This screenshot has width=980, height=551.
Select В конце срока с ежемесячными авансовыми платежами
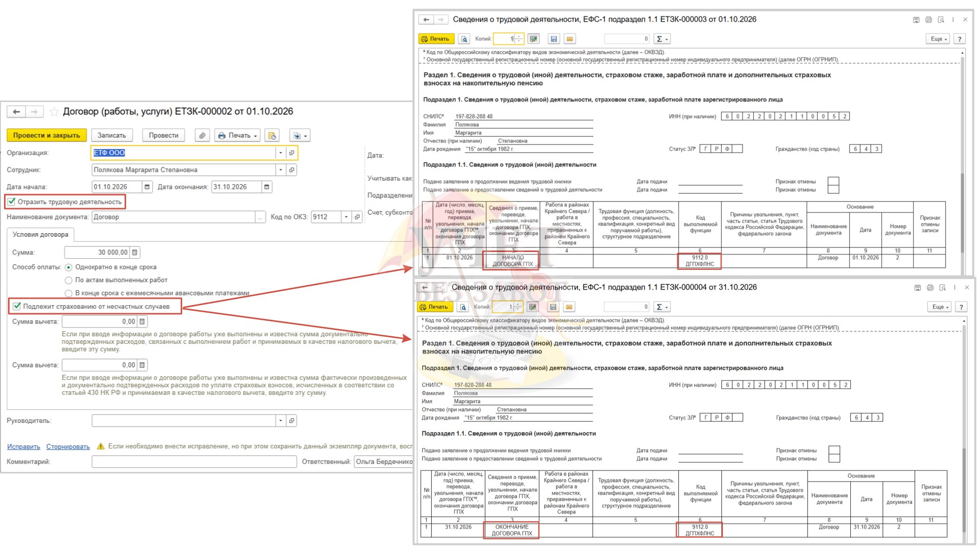pos(68,293)
